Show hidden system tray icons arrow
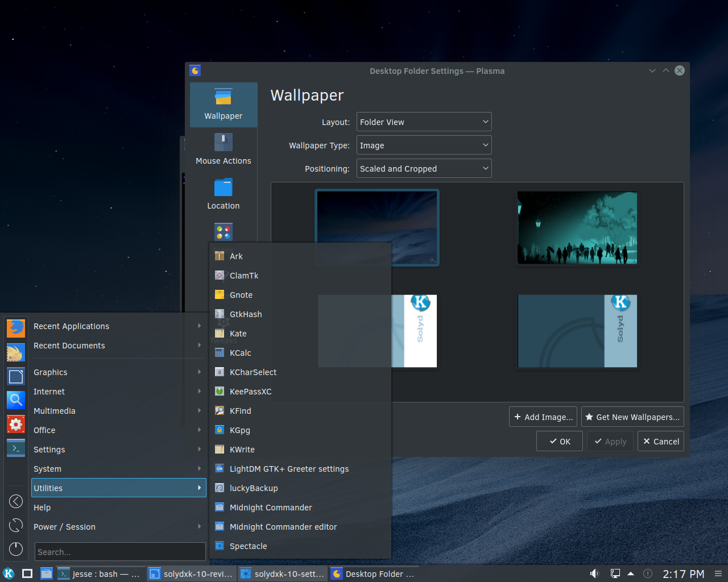This screenshot has height=582, width=728. pyautogui.click(x=631, y=573)
